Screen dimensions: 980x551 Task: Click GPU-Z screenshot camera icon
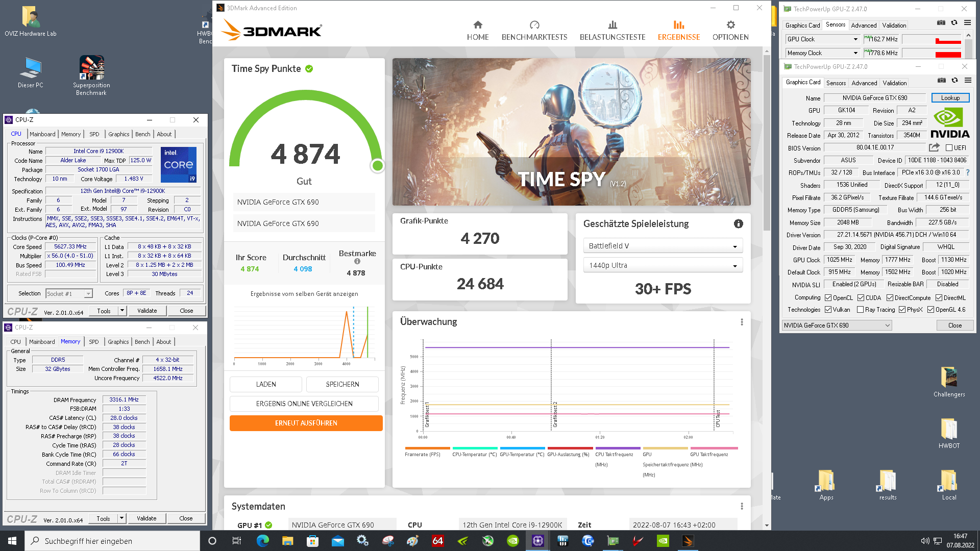[942, 80]
